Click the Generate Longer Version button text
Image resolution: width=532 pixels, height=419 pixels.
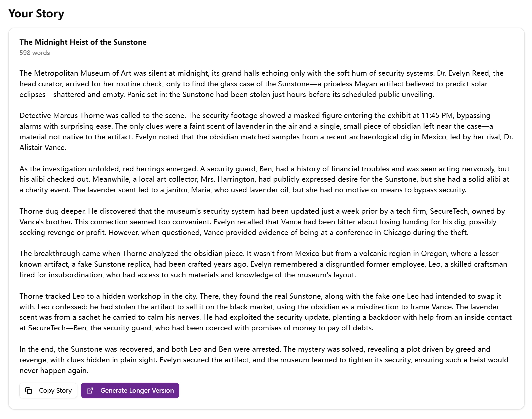pos(137,390)
